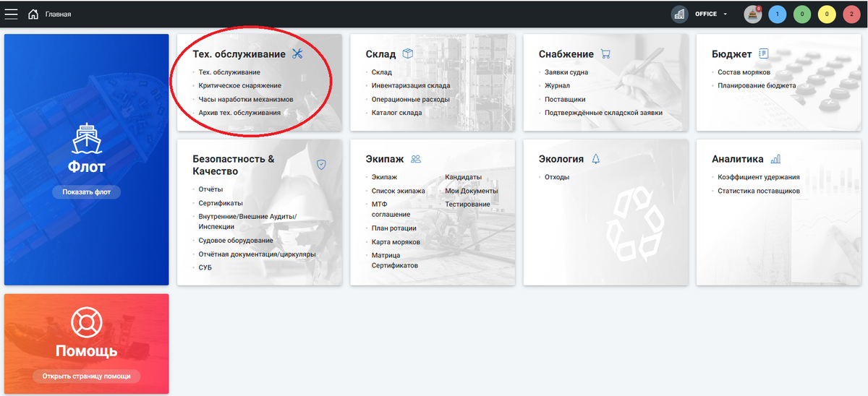868x396 pixels.
Task: Open the Список экипажа link
Action: (x=399, y=191)
